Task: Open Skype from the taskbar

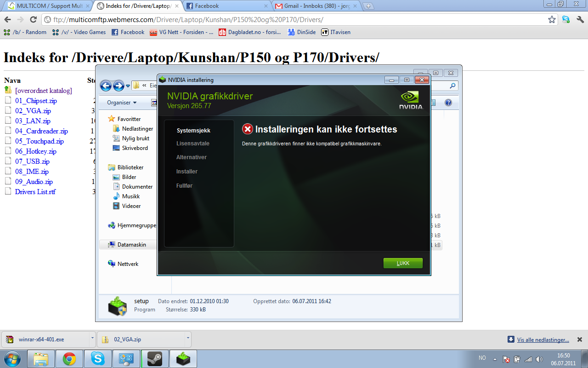Action: point(97,359)
